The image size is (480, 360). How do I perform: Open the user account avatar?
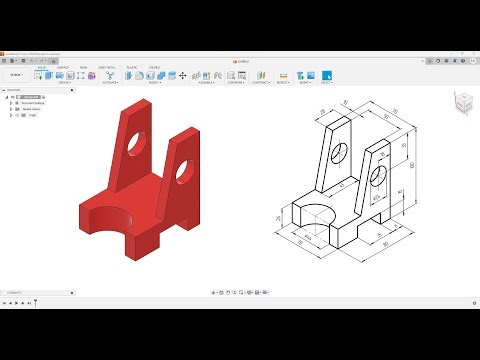(x=473, y=61)
